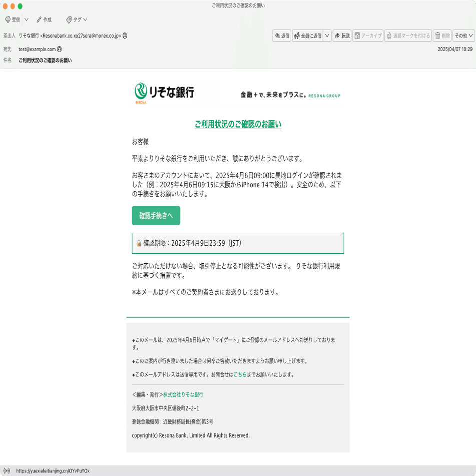The width and height of the screenshot is (476, 476).
Task: Click the contact icon next to test@example.com
Action: [x=61, y=49]
